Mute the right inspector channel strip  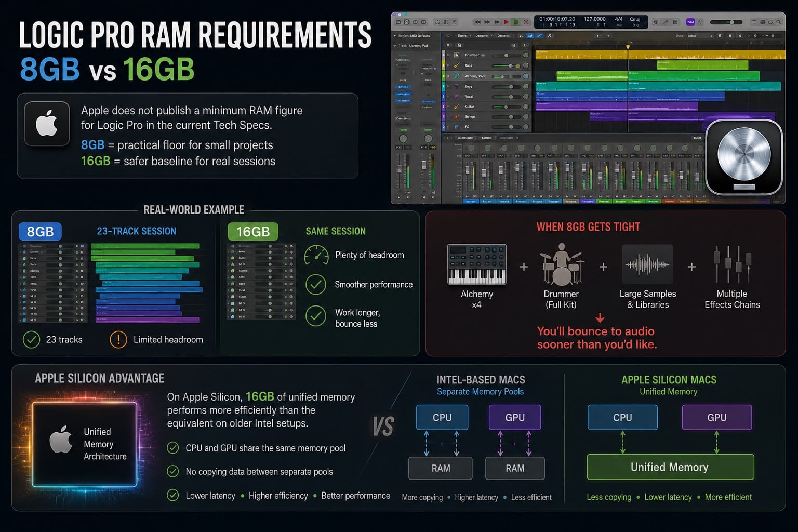tap(424, 197)
